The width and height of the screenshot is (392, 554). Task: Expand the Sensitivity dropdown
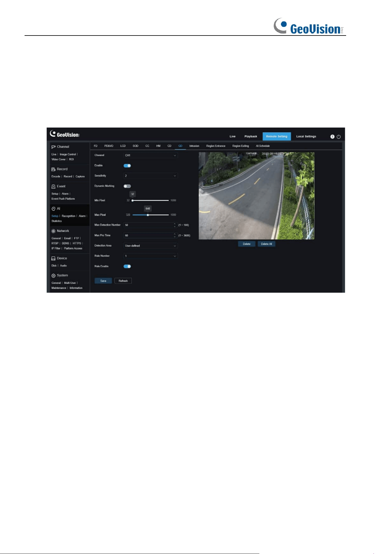click(150, 176)
